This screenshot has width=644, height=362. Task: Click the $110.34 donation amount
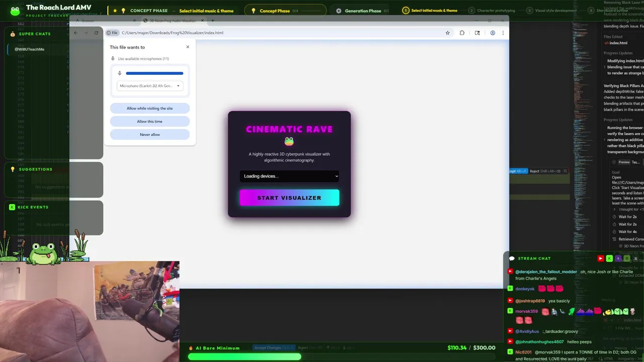pyautogui.click(x=457, y=348)
